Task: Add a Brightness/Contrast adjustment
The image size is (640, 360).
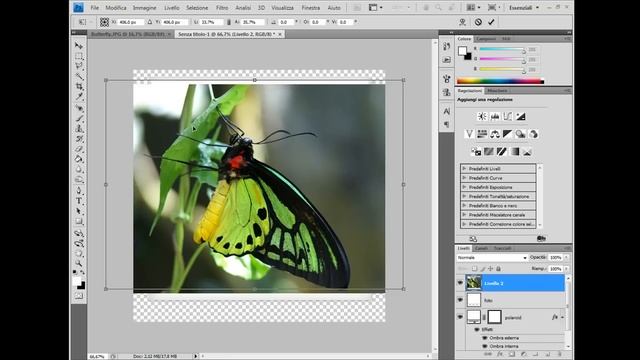Action: 482,117
